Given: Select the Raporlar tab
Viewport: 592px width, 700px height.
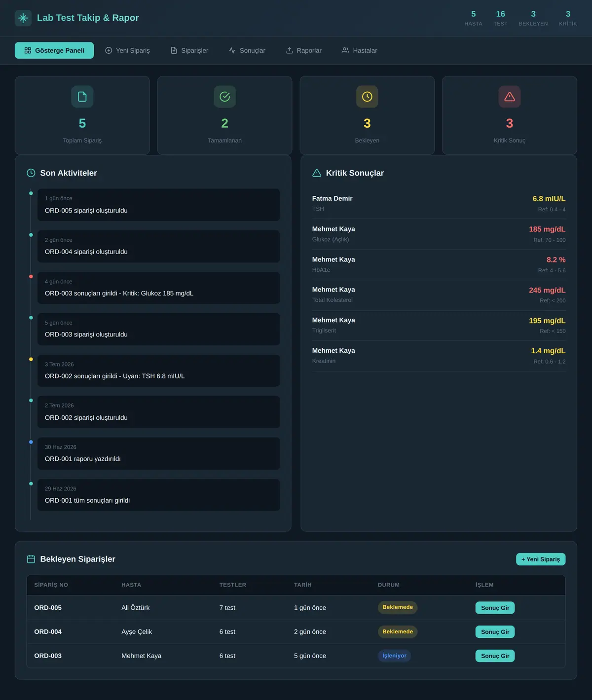Looking at the screenshot, I should 304,50.
